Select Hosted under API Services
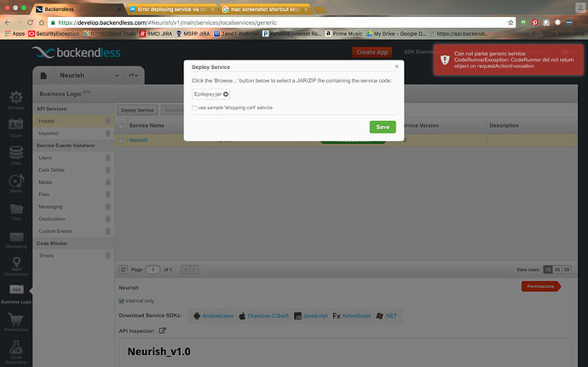 click(73, 121)
